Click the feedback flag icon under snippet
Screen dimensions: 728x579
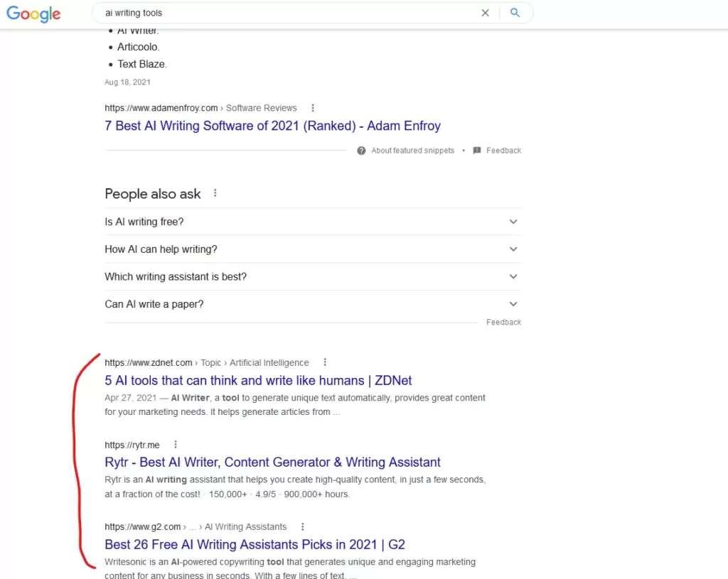[477, 151]
